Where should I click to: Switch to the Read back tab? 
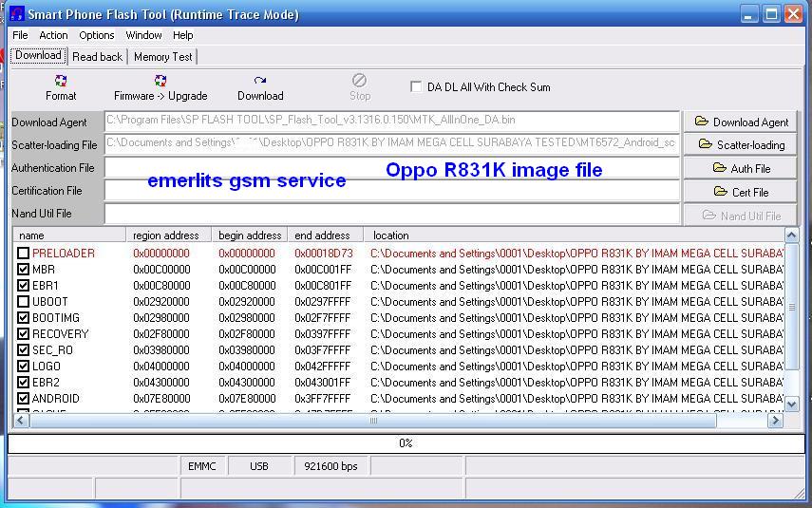(x=98, y=57)
